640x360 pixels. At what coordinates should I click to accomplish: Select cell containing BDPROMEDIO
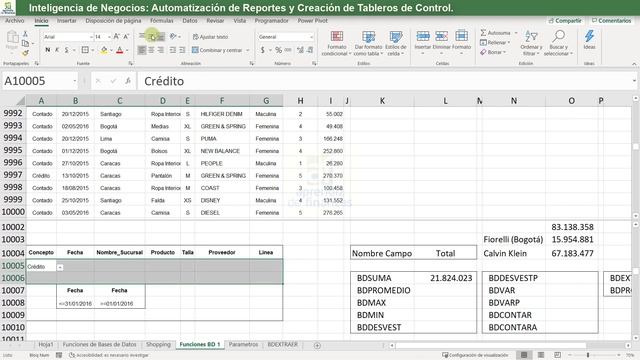[382, 290]
